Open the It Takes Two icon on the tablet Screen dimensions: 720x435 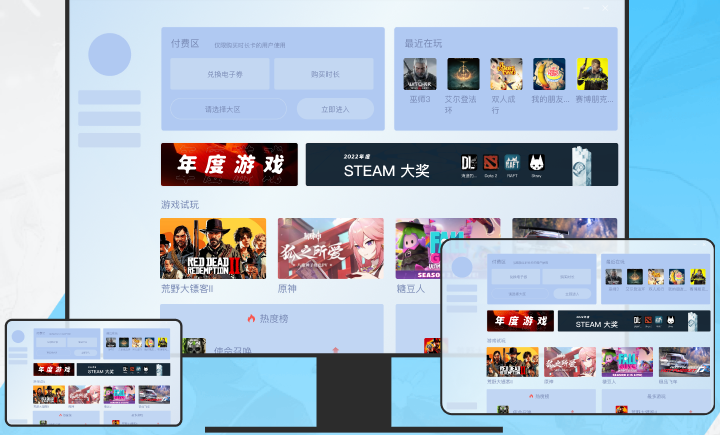coord(656,277)
